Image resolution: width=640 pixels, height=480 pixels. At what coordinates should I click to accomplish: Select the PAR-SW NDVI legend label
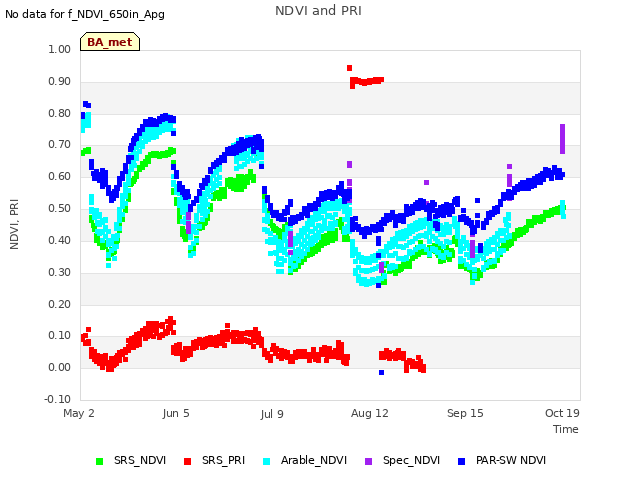(x=511, y=460)
